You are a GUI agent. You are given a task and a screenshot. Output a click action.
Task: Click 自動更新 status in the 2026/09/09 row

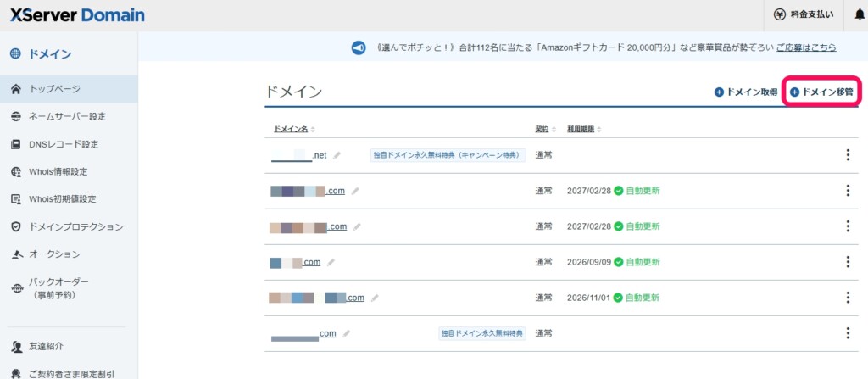[637, 262]
